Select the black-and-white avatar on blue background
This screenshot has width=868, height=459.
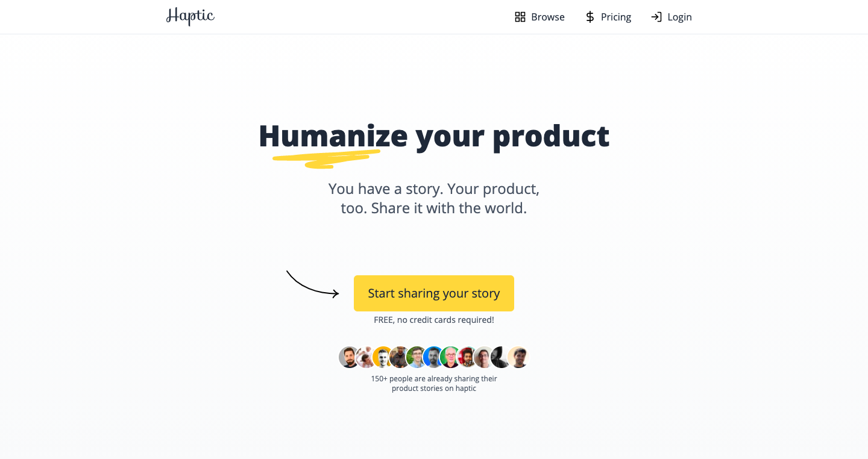[x=433, y=357]
